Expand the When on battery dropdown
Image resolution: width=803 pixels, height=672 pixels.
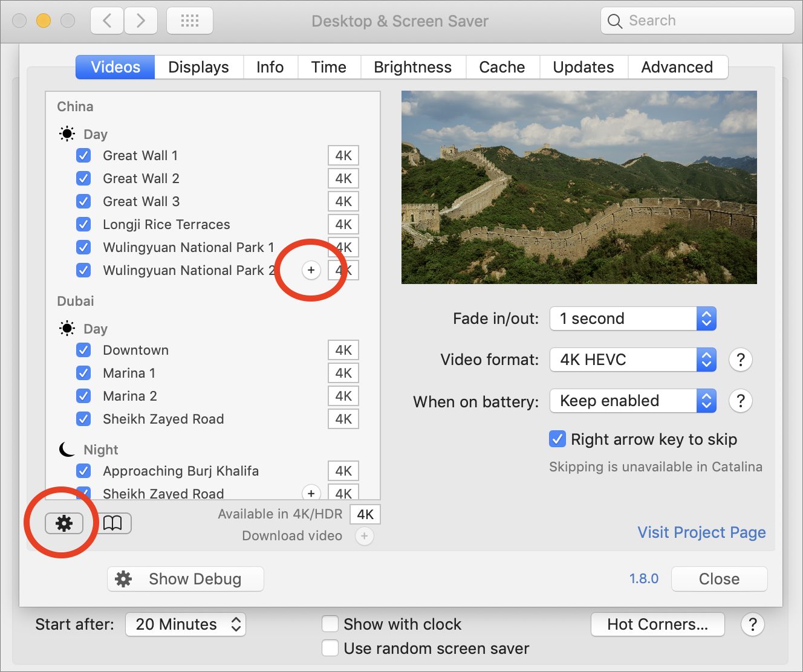coord(632,401)
